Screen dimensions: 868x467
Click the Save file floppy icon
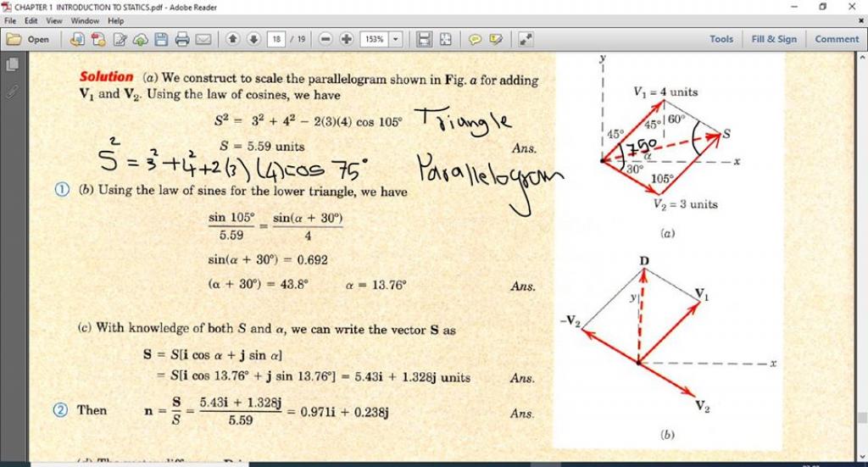(160, 39)
